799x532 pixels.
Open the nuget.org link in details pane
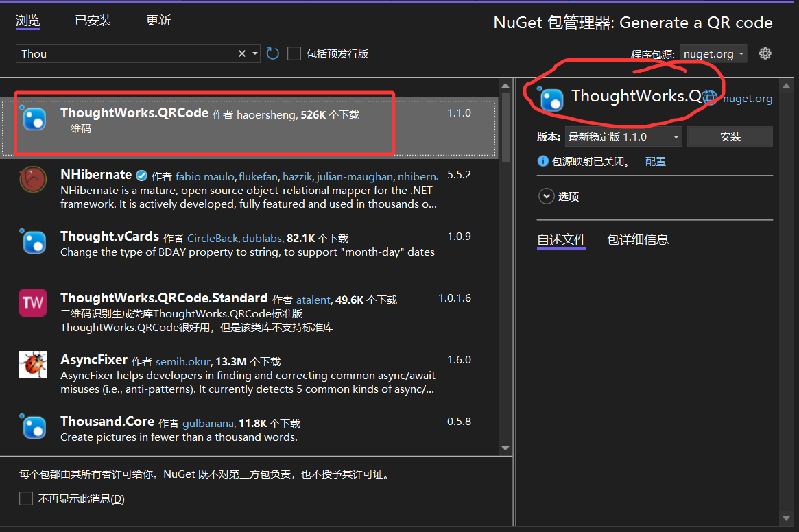[x=748, y=98]
